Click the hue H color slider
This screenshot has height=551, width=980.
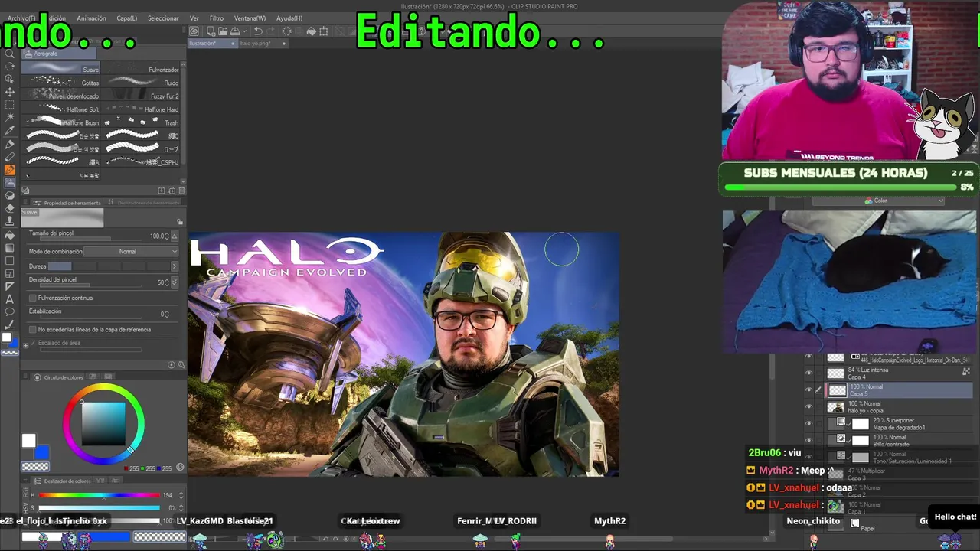click(100, 496)
